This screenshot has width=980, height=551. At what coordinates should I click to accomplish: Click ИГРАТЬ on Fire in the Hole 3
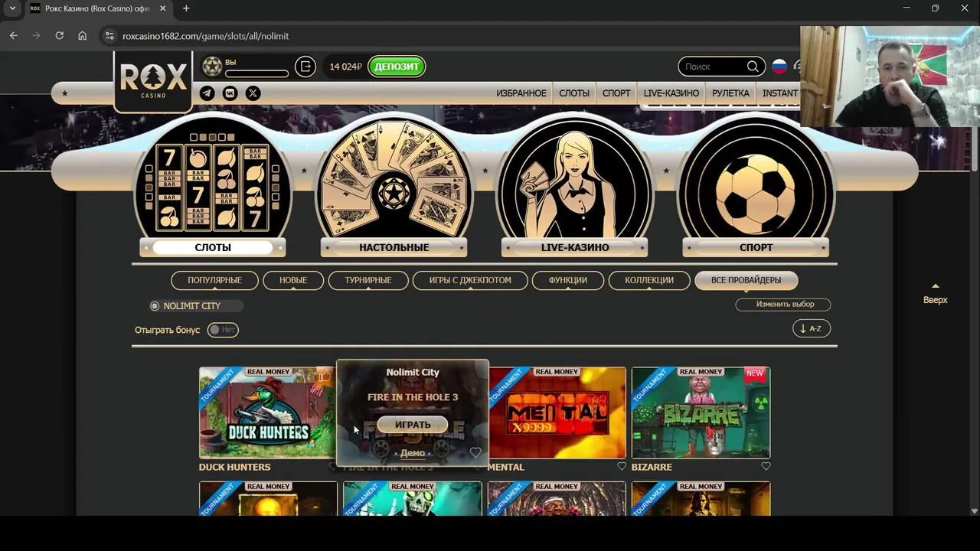tap(413, 425)
